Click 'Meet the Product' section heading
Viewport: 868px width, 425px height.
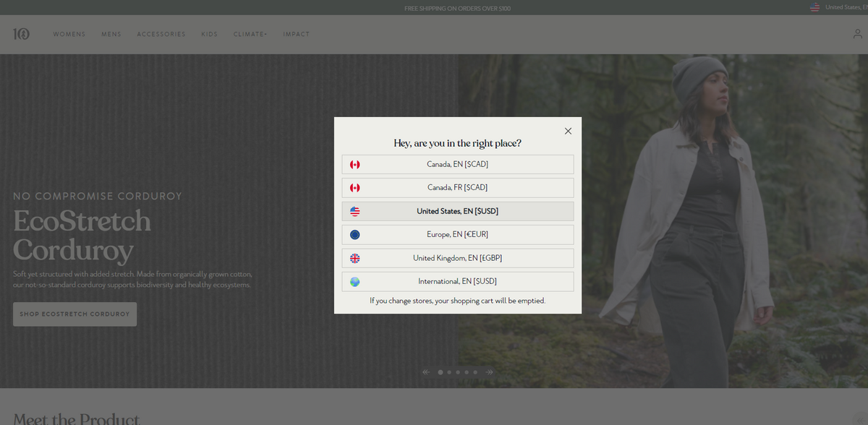pyautogui.click(x=77, y=418)
